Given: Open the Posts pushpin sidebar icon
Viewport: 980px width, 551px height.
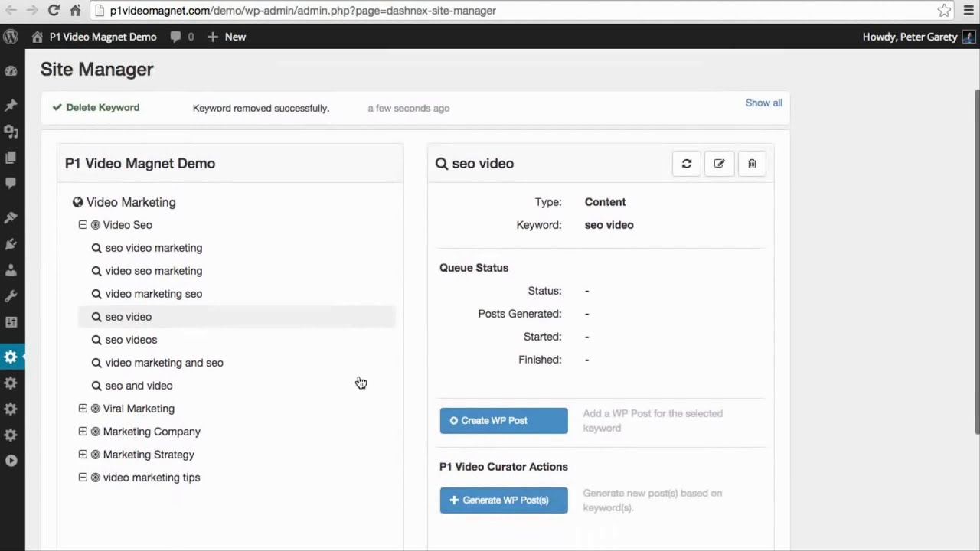Looking at the screenshot, I should tap(11, 106).
